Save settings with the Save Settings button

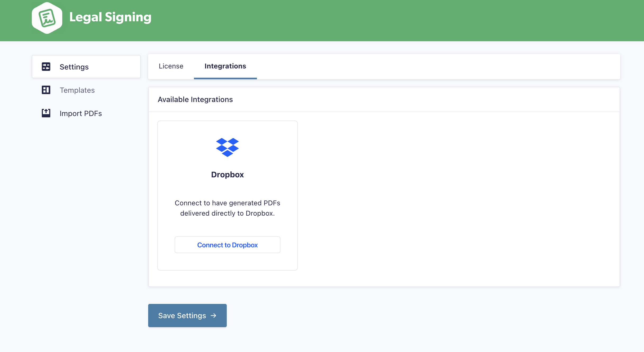(187, 316)
